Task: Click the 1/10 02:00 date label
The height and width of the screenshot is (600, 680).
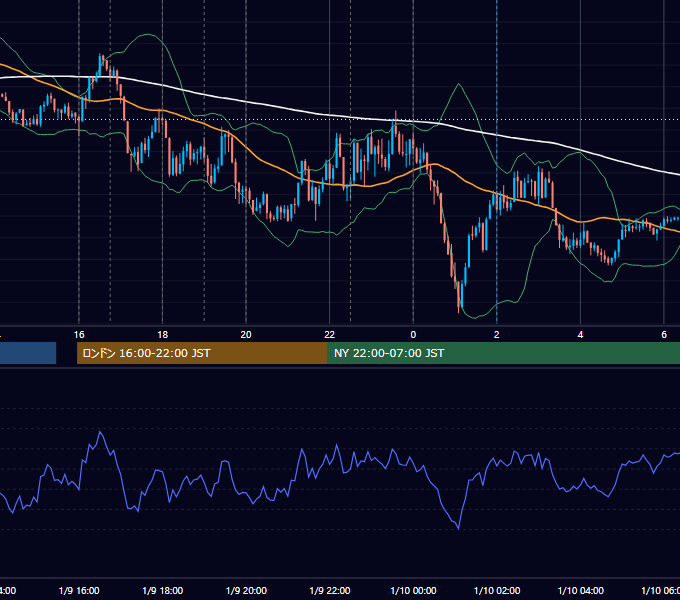Action: click(x=497, y=591)
